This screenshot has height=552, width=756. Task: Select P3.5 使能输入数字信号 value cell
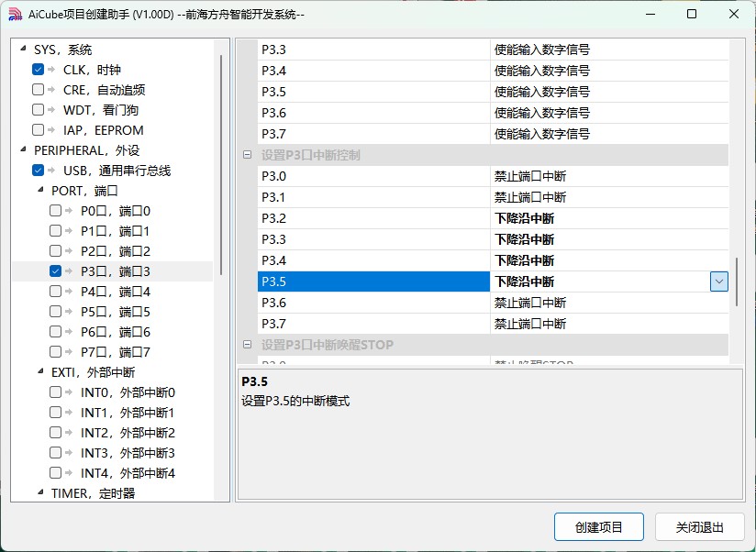coord(609,92)
